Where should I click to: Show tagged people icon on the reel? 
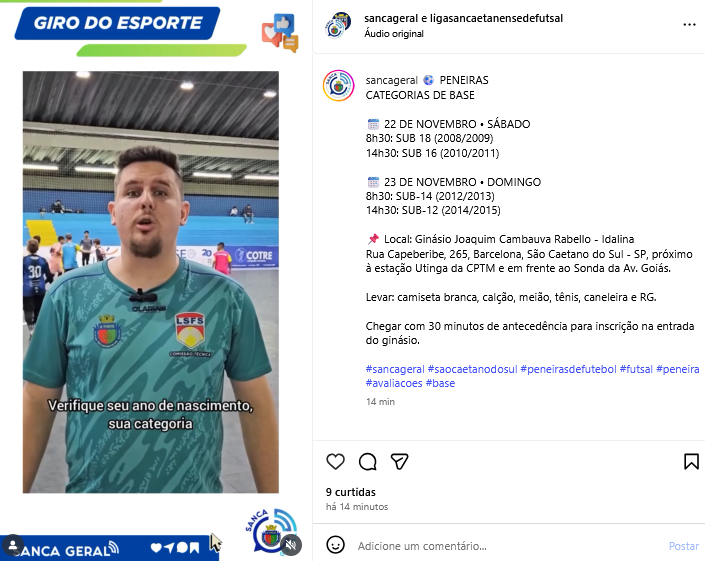coord(13,545)
